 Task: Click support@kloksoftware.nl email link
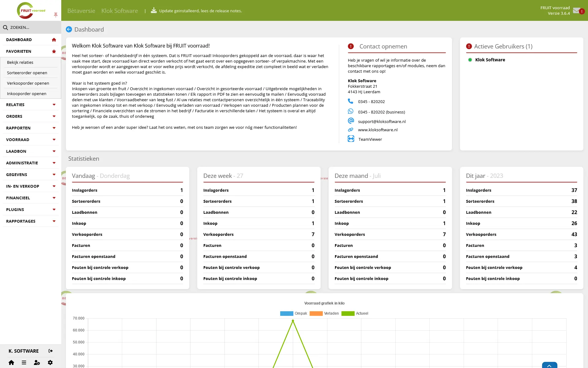[382, 121]
